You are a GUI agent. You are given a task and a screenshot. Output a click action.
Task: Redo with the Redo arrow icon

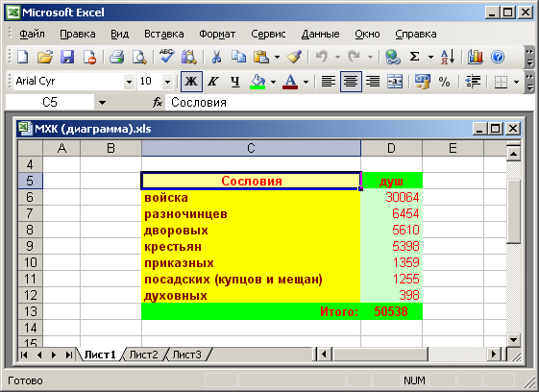tap(355, 57)
